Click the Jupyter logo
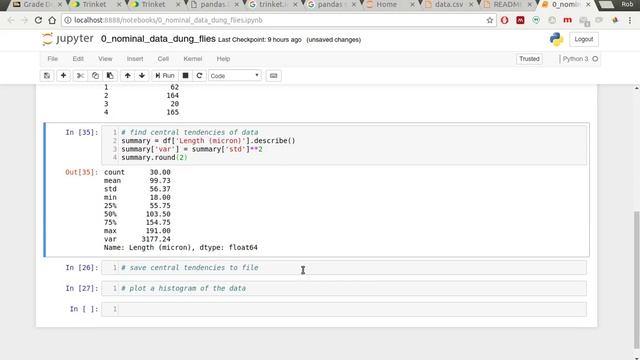This screenshot has width=640, height=360. [x=68, y=39]
